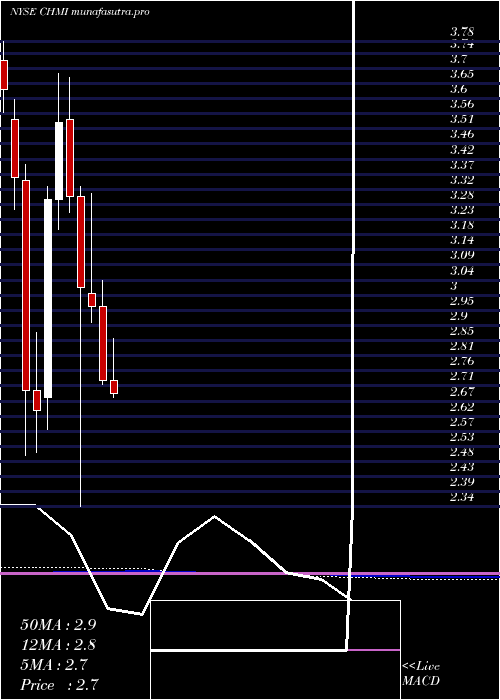Viewport: 500px width, 700px height.
Task: Click the 2.57 price axis label
Action: coord(462,421)
